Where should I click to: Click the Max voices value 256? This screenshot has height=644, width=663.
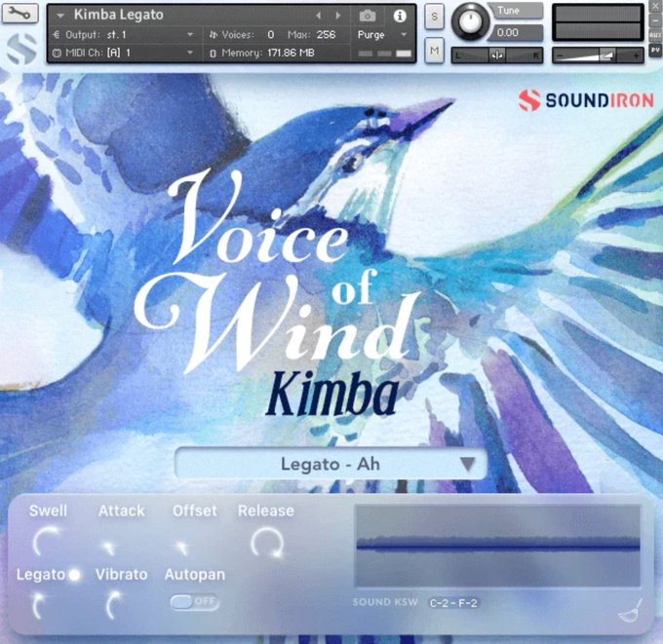pyautogui.click(x=326, y=35)
